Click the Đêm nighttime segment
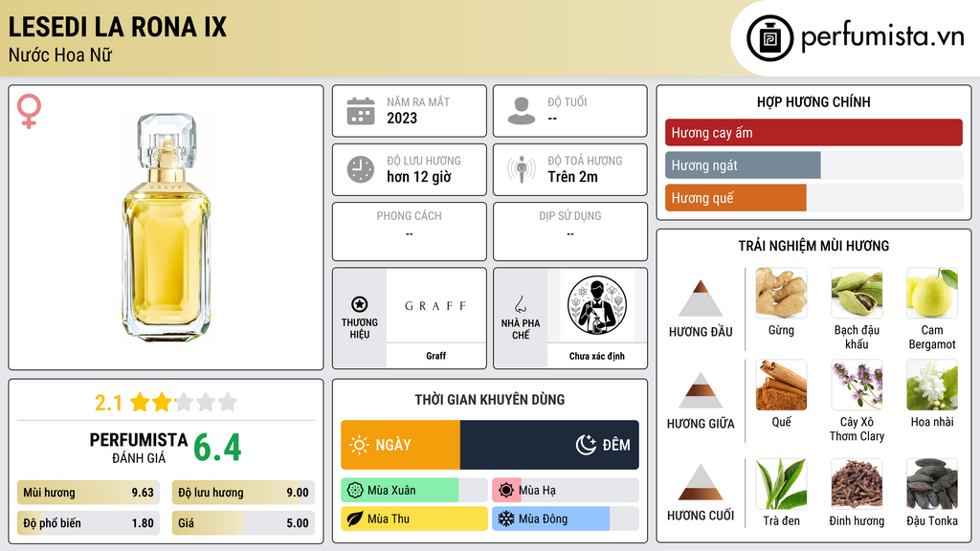Image resolution: width=980 pixels, height=551 pixels. click(549, 445)
